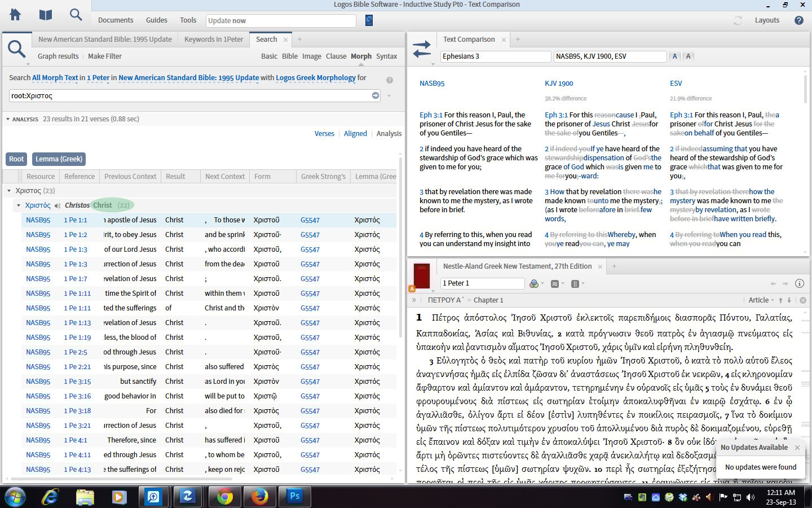
Task: Toggle the Root grouping chip
Action: coord(16,159)
